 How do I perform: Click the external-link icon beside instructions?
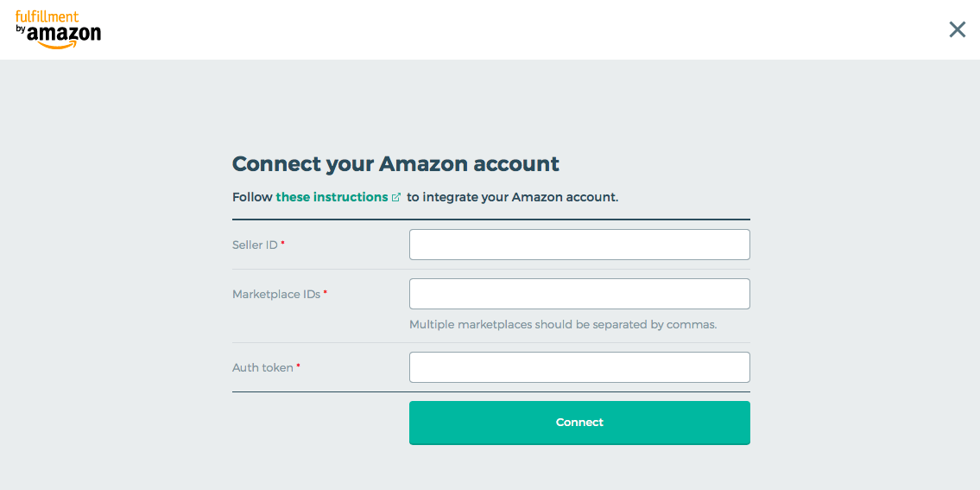tap(396, 197)
